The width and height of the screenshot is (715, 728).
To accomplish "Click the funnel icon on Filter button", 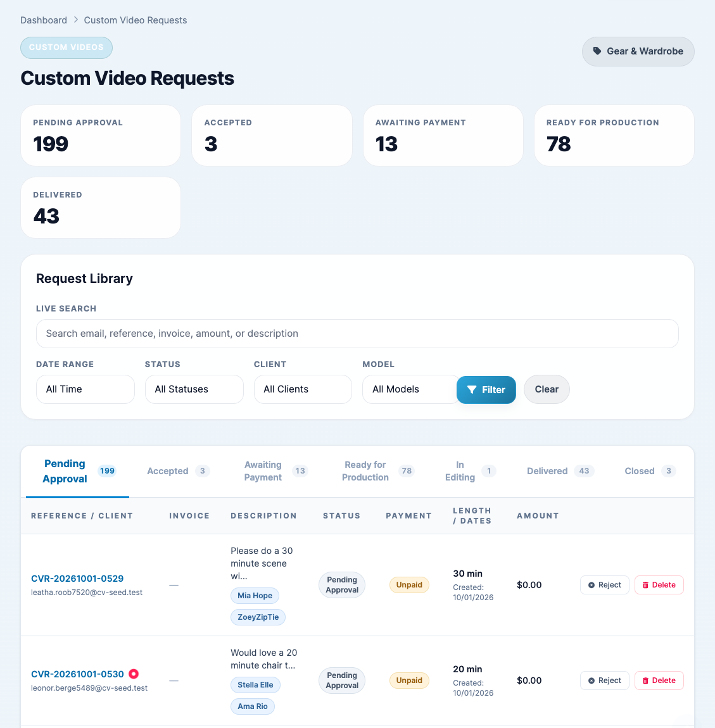I will point(472,389).
